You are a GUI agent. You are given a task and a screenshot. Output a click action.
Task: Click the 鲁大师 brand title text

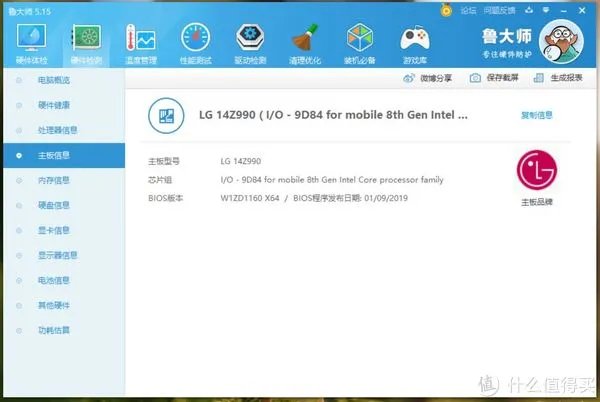click(507, 37)
